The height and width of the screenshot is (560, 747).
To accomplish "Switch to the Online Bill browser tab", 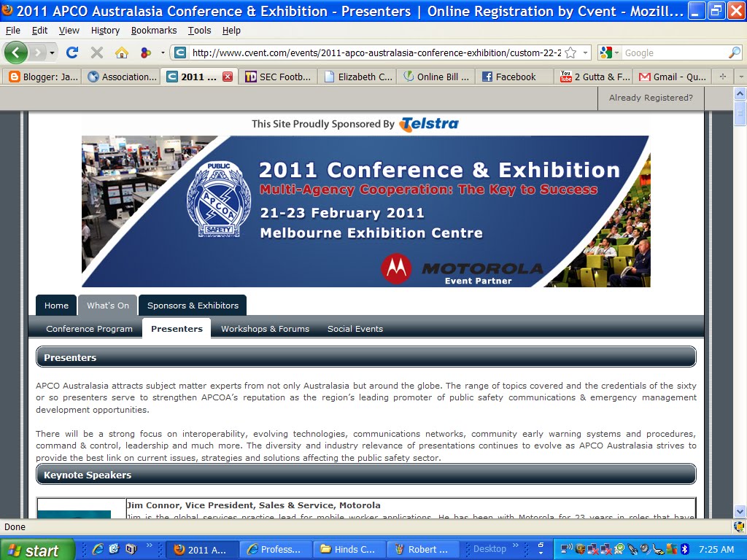I will (x=436, y=77).
